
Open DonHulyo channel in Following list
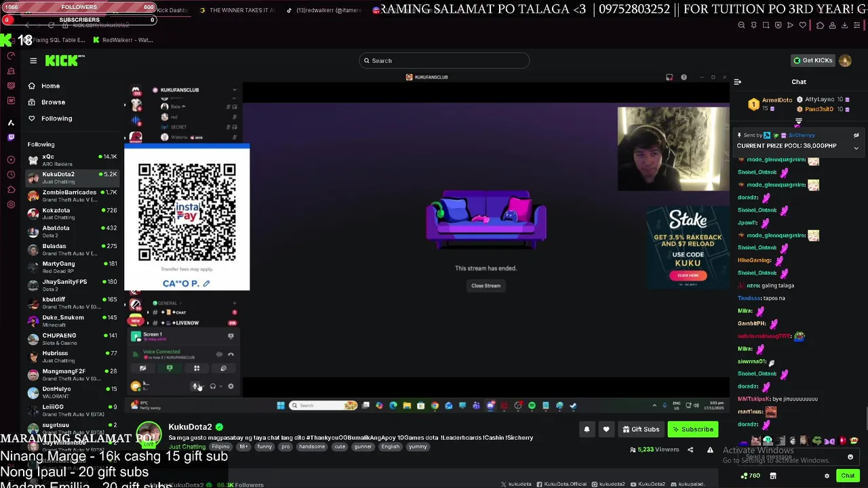click(x=72, y=392)
